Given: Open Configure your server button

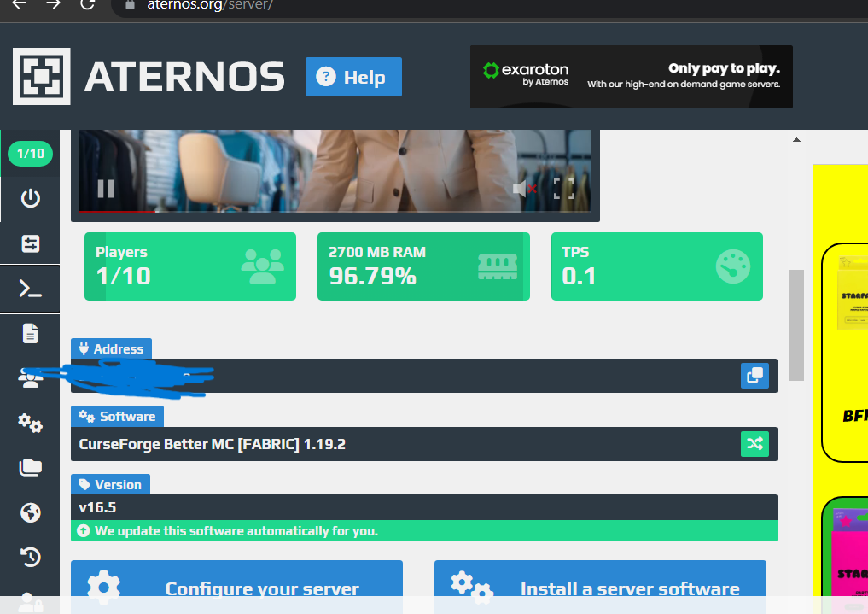Looking at the screenshot, I should 237,587.
